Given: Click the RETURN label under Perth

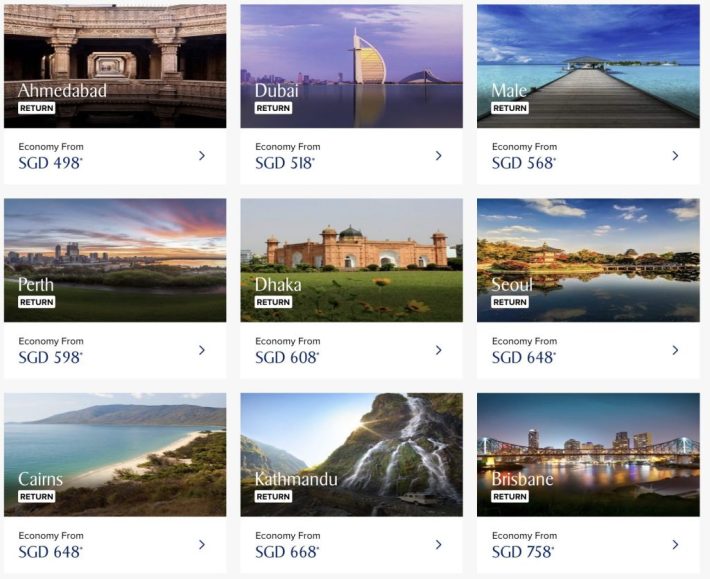Looking at the screenshot, I should (x=37, y=302).
